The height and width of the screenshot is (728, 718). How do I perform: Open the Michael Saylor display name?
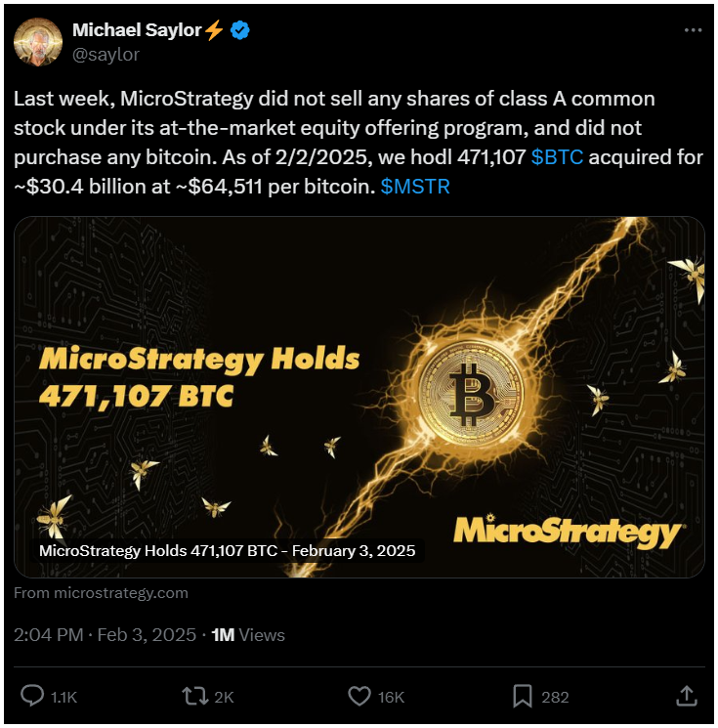click(x=137, y=30)
